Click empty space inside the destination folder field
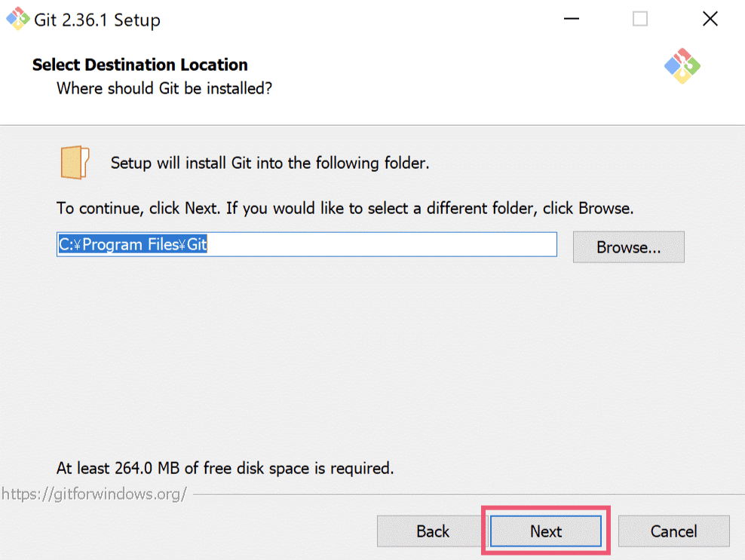The width and height of the screenshot is (745, 560). tap(380, 245)
